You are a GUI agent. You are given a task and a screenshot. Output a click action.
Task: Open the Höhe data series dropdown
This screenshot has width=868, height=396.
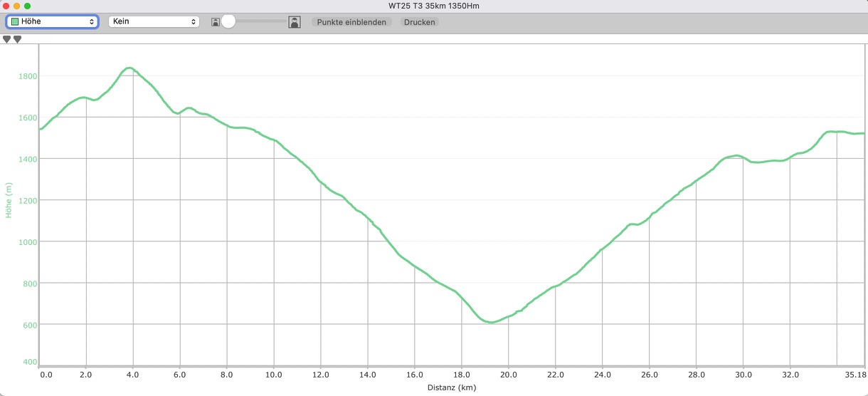pyautogui.click(x=52, y=22)
